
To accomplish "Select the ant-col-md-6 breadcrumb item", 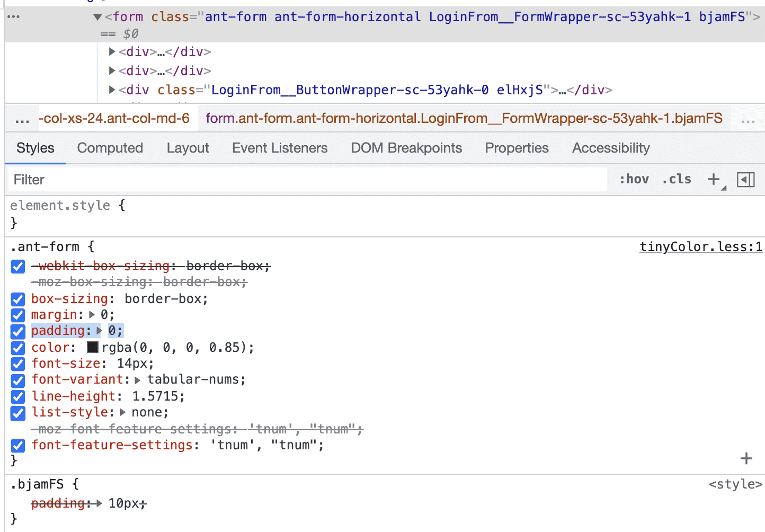I will click(114, 118).
